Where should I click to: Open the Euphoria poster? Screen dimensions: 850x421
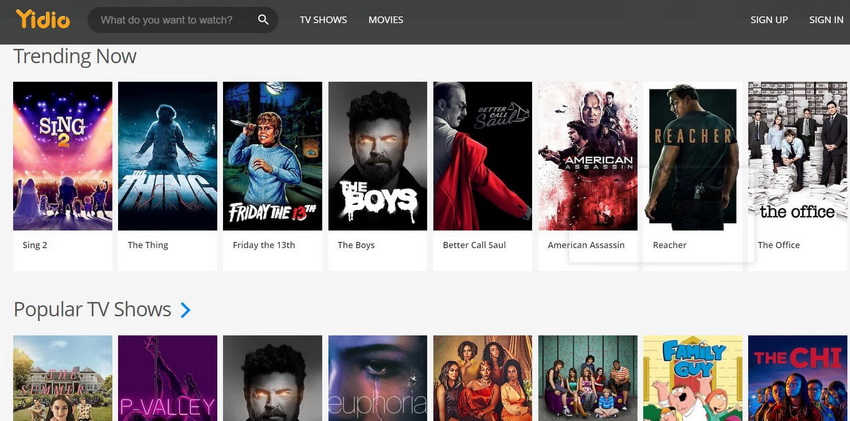pyautogui.click(x=377, y=378)
